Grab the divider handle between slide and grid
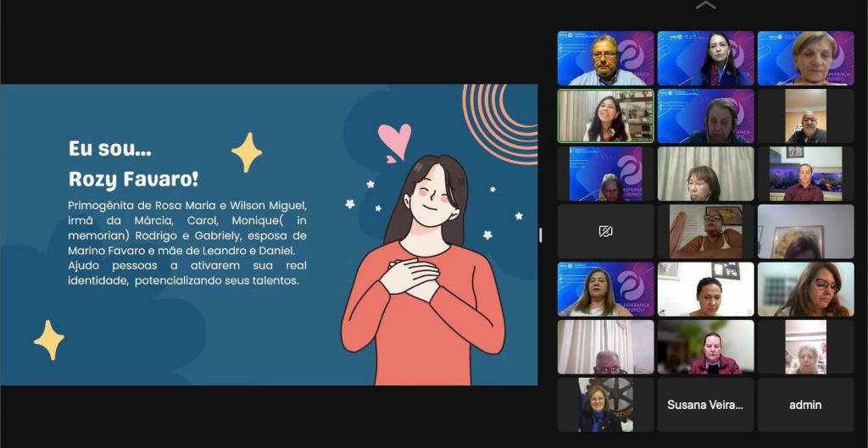 click(541, 235)
